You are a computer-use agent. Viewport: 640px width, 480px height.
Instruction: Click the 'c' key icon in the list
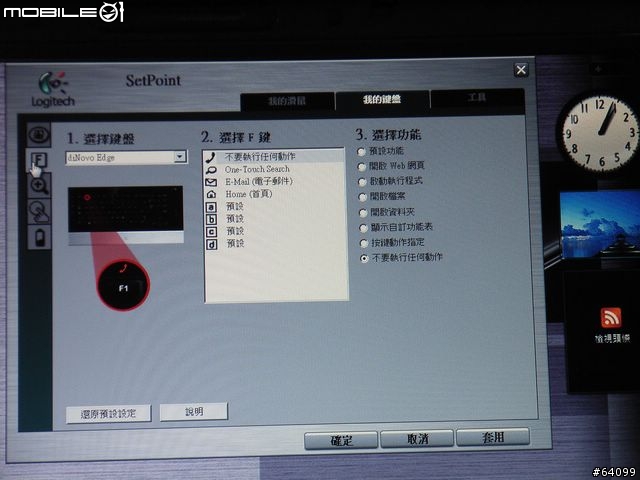tap(211, 232)
